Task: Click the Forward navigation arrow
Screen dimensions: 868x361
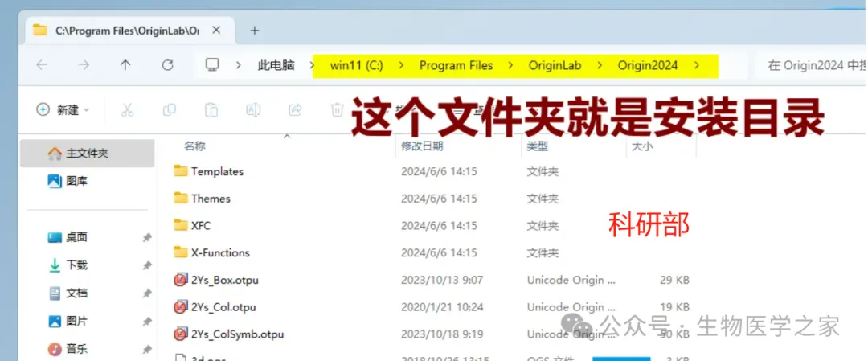Action: [84, 65]
